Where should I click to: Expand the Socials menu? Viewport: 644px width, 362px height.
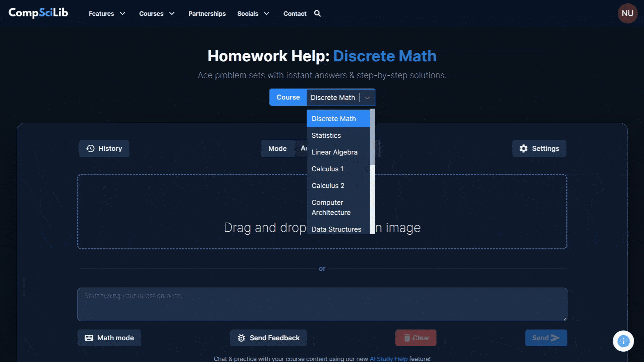coord(253,14)
